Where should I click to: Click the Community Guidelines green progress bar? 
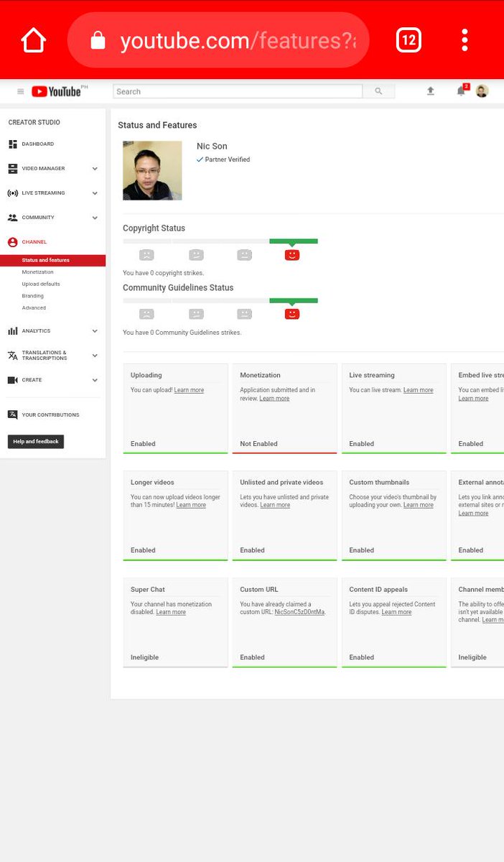click(294, 300)
